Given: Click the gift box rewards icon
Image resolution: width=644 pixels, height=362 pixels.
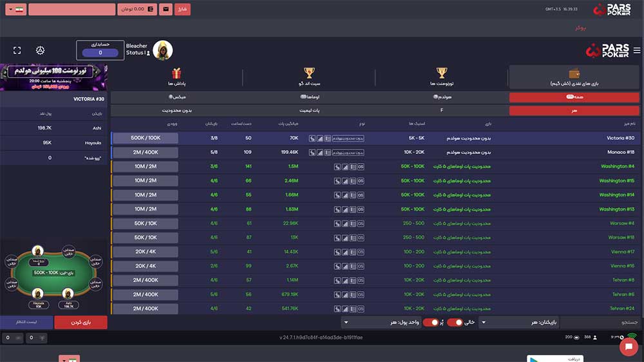Looking at the screenshot, I should (x=176, y=73).
